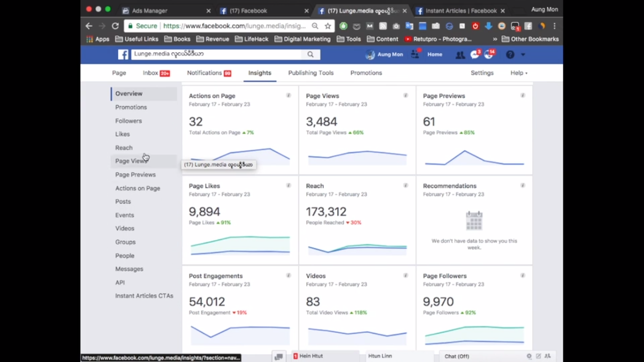Viewport: 644px width, 362px height.
Task: Open the Publishing Tools tab
Action: point(311,73)
